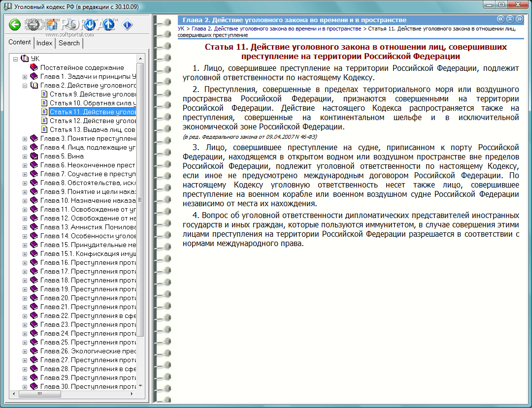
Task: Switch to the Content tab
Action: click(19, 42)
